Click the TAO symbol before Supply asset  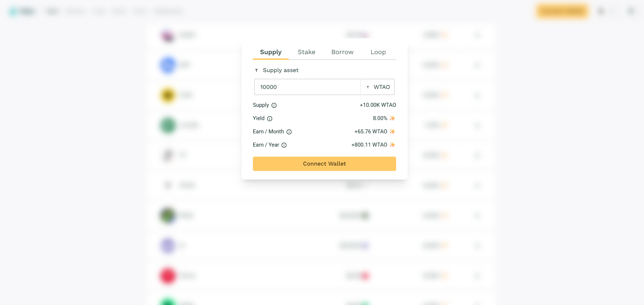point(256,70)
